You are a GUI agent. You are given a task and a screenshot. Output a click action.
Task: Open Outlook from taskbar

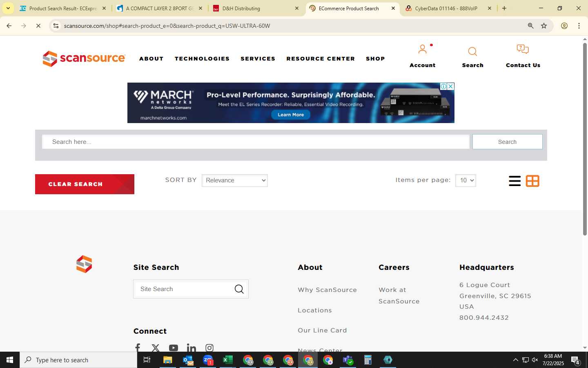(188, 360)
